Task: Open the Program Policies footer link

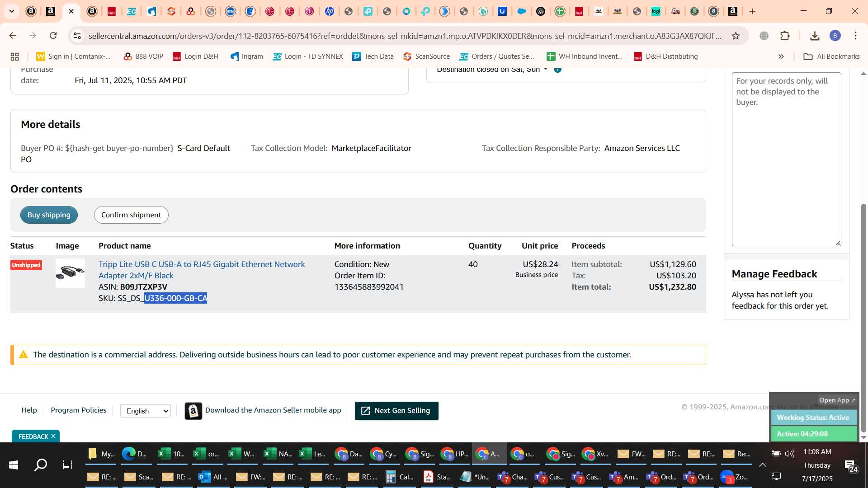Action: (x=79, y=410)
